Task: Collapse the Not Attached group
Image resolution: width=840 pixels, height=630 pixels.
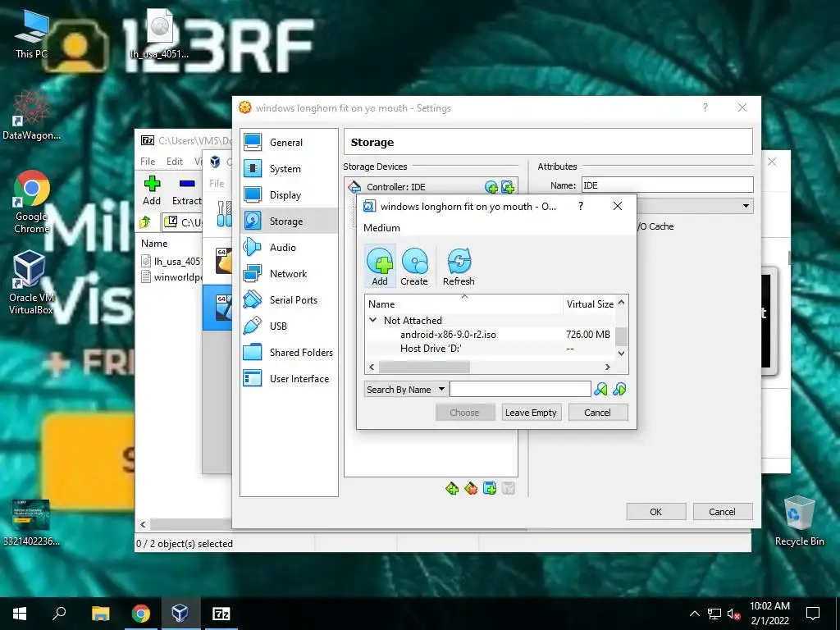Action: tap(373, 320)
